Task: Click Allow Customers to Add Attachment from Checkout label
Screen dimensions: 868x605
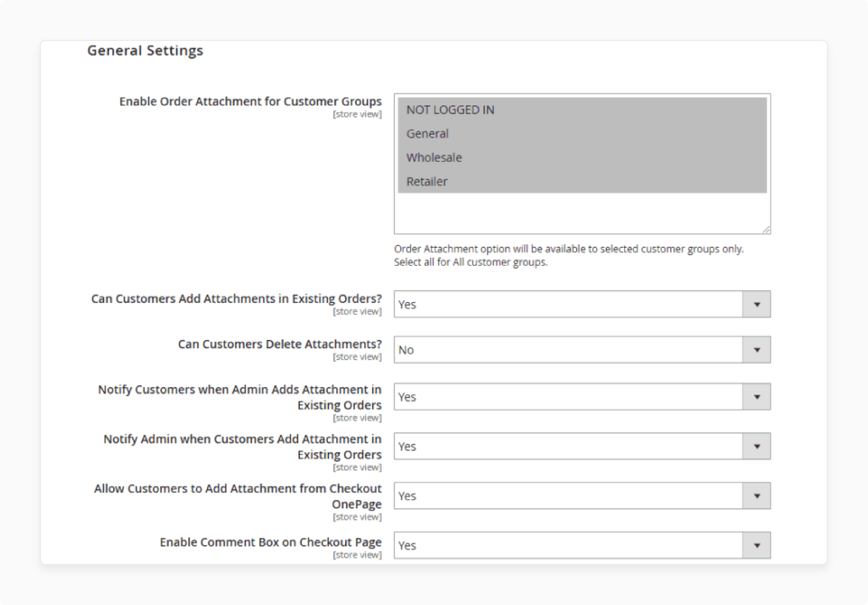Action: point(238,496)
